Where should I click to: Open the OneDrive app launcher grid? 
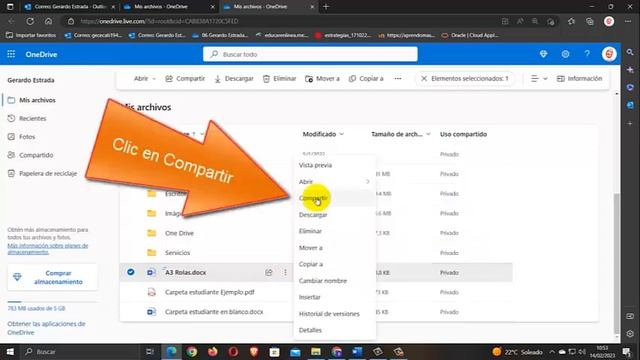point(11,54)
